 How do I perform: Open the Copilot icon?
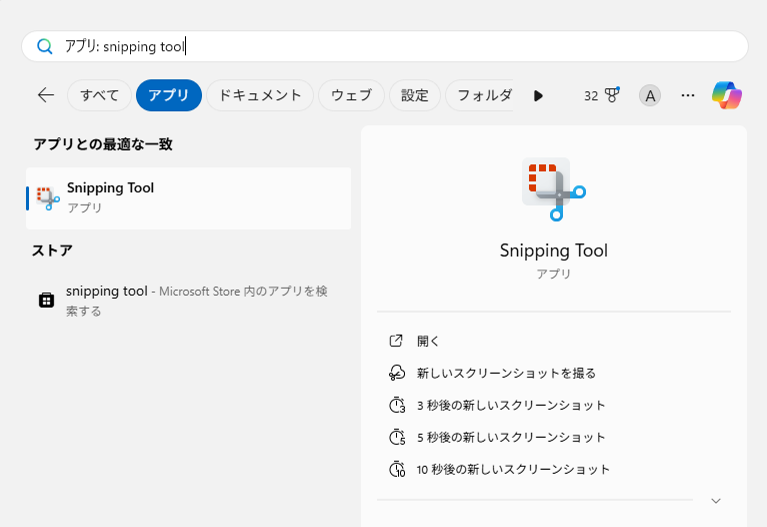point(727,95)
